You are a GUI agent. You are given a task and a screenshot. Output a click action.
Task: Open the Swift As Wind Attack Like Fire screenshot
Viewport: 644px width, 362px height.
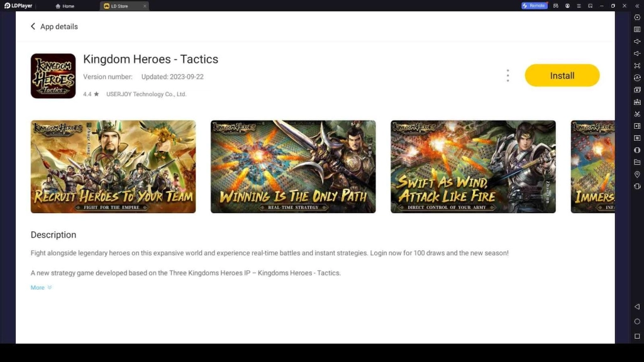(473, 167)
